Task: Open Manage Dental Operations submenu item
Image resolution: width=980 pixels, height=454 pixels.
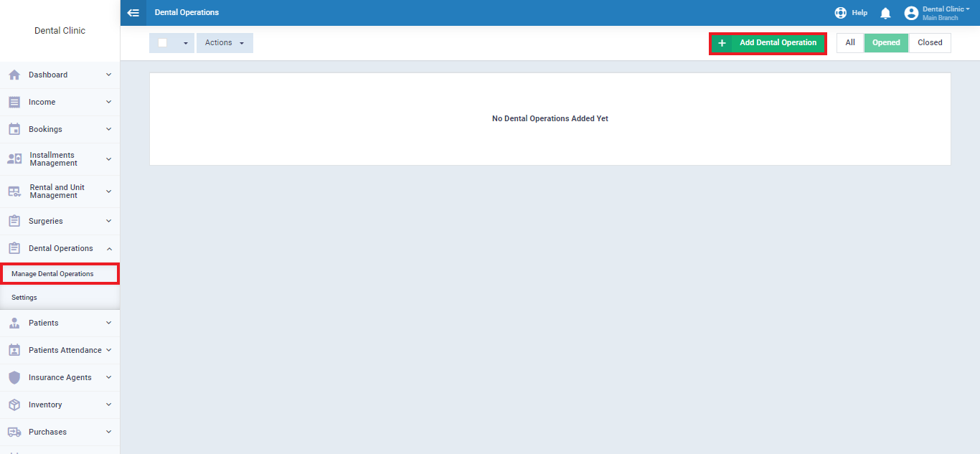Action: (x=60, y=274)
